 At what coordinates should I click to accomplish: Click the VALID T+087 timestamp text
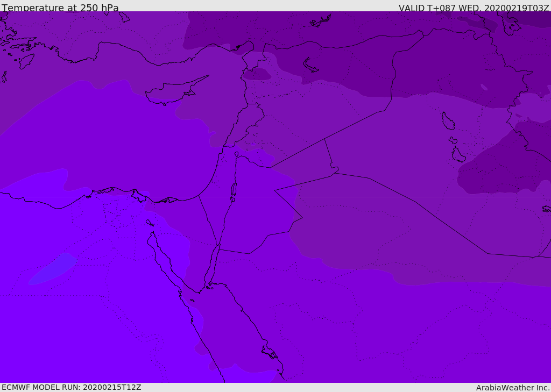[x=474, y=8]
